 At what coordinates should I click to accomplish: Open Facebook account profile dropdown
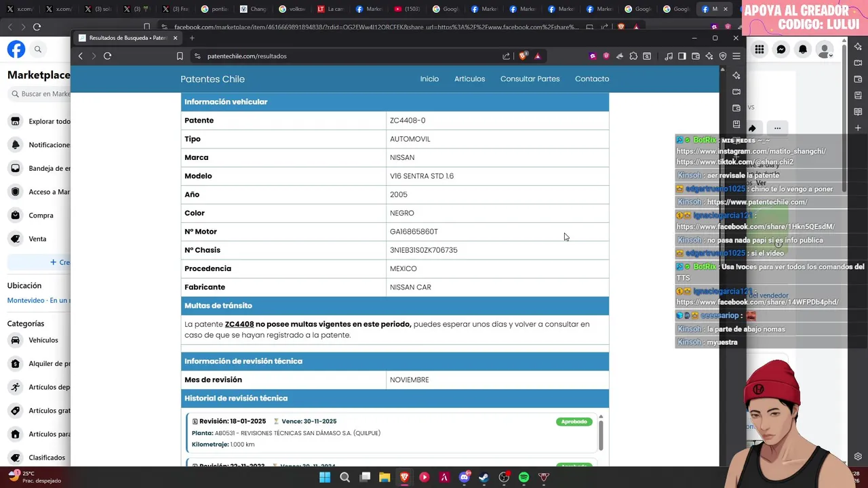click(x=825, y=49)
